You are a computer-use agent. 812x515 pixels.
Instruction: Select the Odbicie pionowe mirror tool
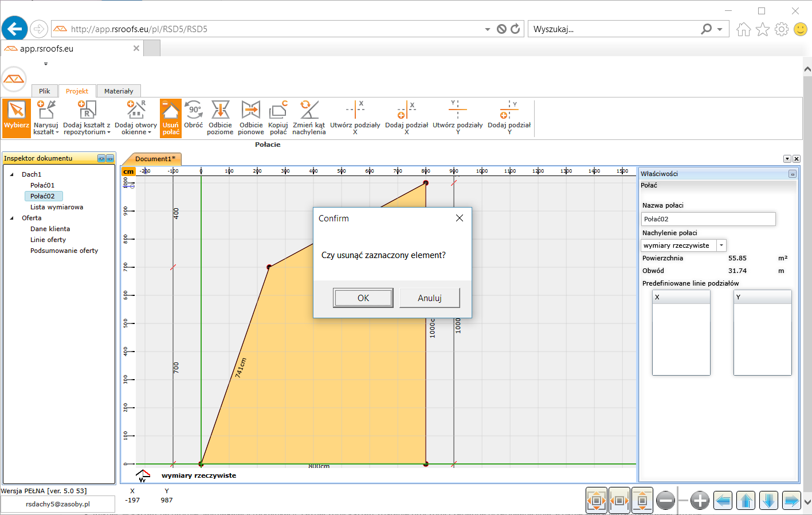(251, 117)
